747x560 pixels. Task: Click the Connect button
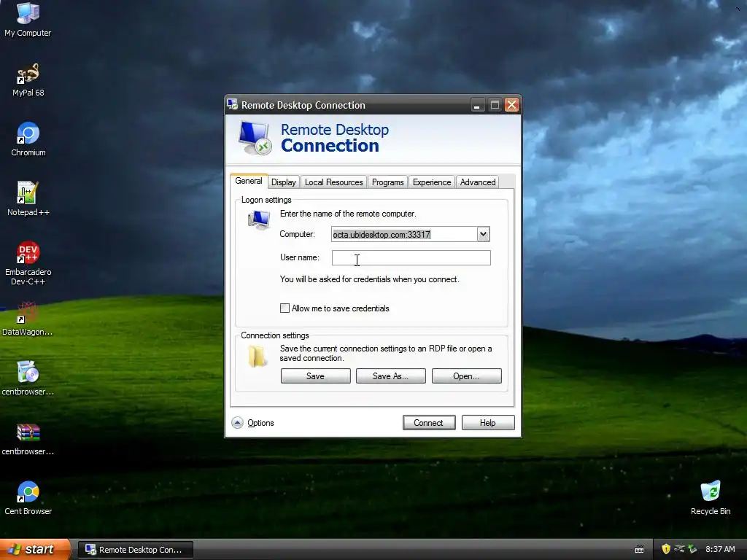(x=429, y=423)
